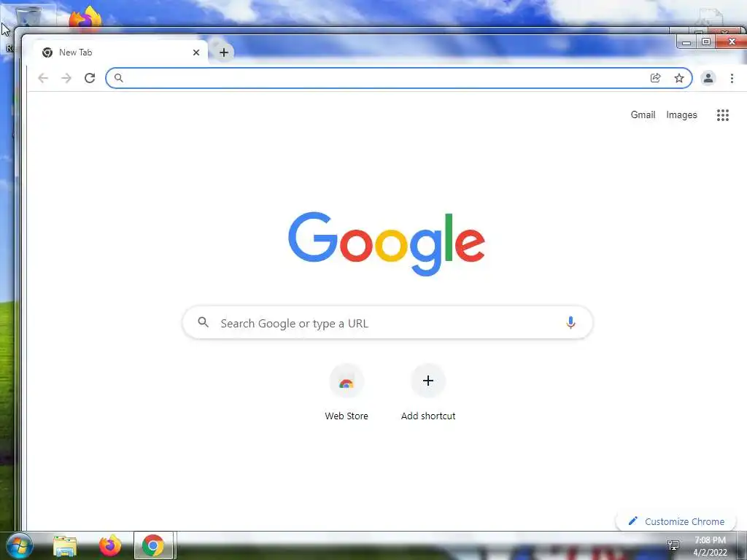Open the profile avatar menu
This screenshot has width=747, height=560.
(x=708, y=78)
